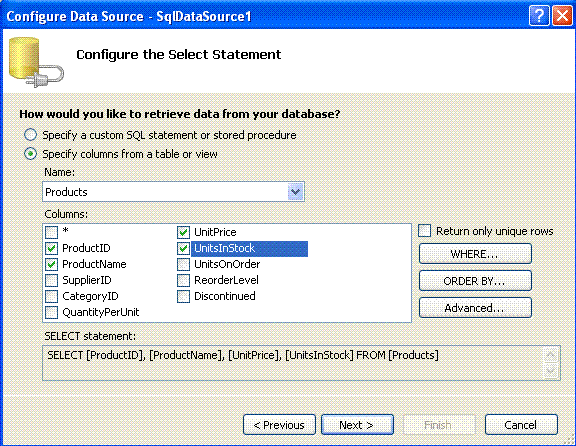Image resolution: width=576 pixels, height=446 pixels.
Task: Check the asterisk all-columns checkbox
Action: pyautogui.click(x=51, y=232)
